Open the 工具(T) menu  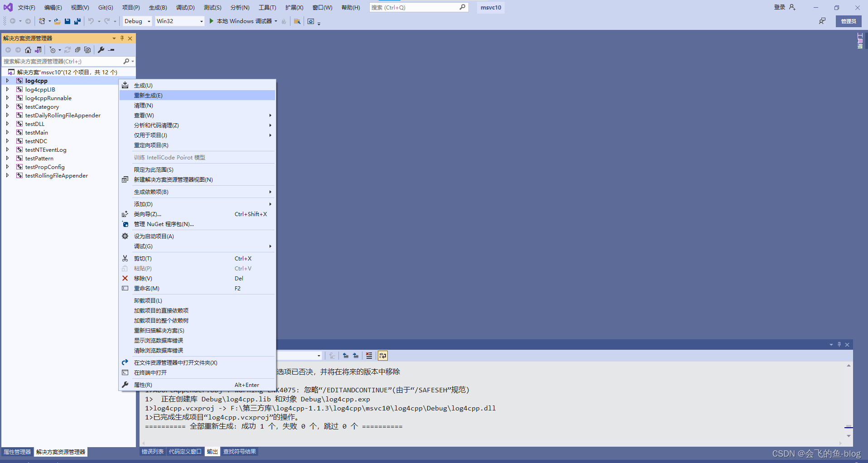coord(267,7)
